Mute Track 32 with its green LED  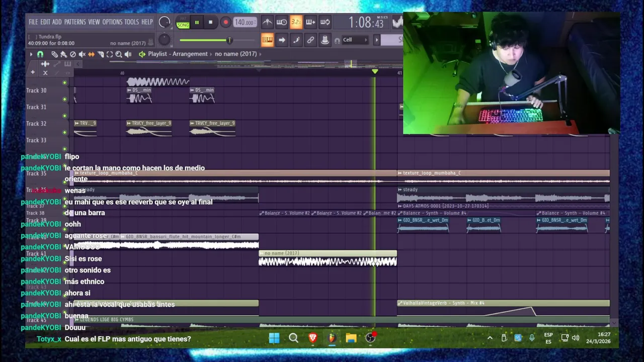(x=64, y=132)
